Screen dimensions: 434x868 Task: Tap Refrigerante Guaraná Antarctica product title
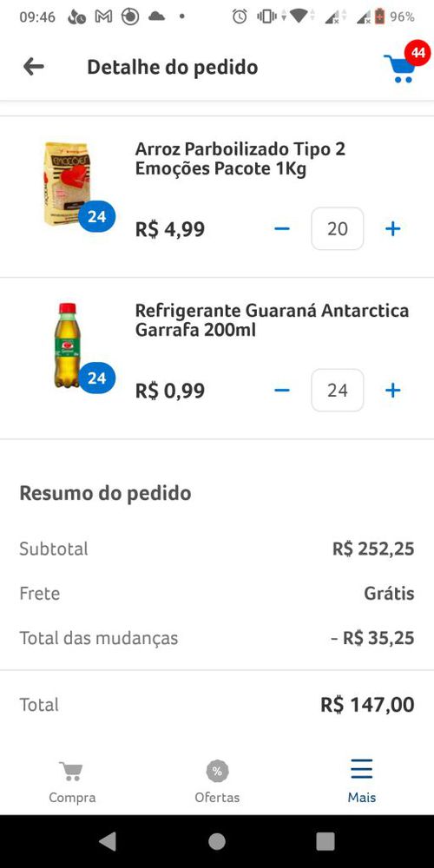tap(272, 320)
